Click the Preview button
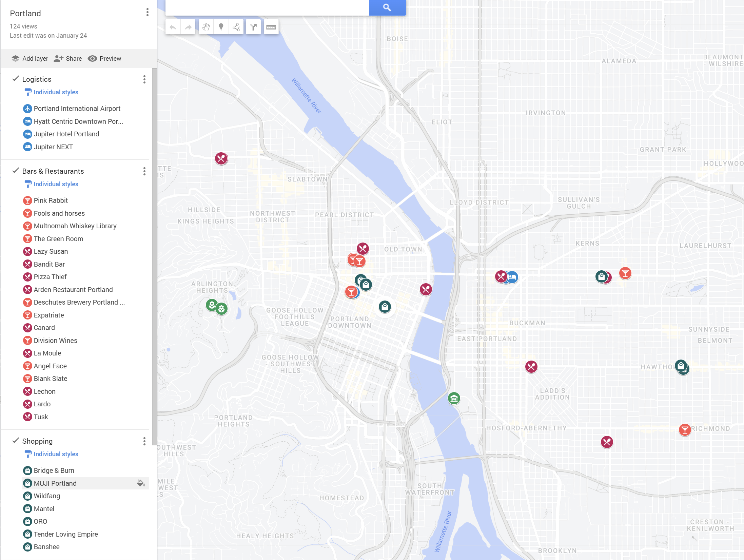 pos(104,58)
